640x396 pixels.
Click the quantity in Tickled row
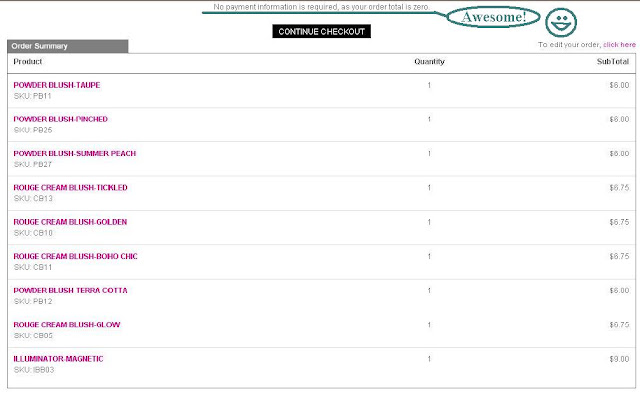[429, 188]
